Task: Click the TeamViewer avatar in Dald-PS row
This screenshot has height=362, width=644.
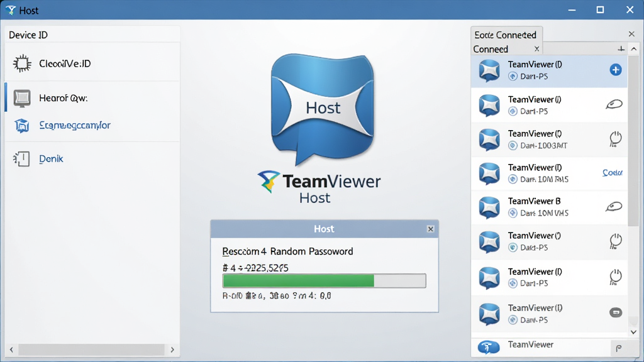Action: pyautogui.click(x=489, y=241)
